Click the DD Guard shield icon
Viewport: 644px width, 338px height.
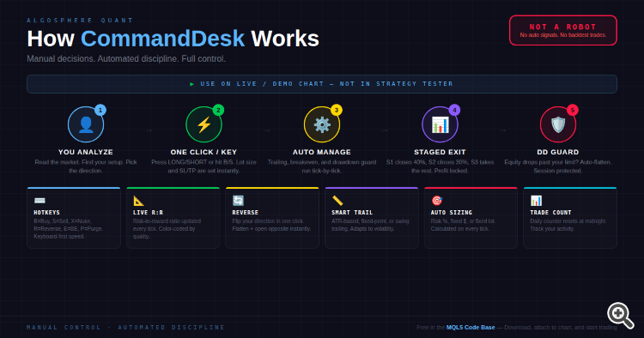558,124
